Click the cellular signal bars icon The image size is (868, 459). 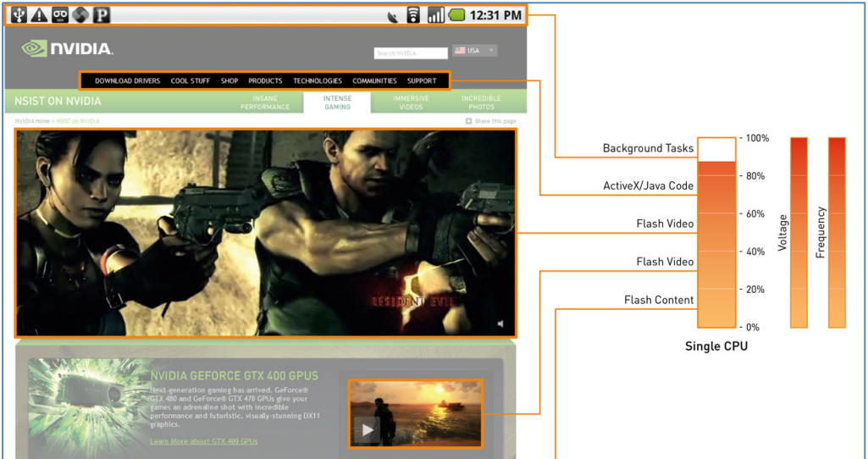point(435,15)
